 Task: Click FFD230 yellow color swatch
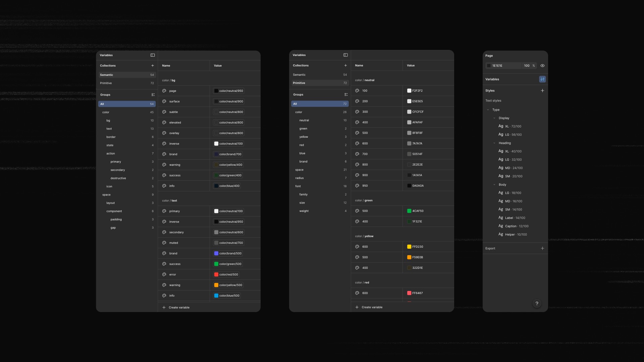pos(409,247)
